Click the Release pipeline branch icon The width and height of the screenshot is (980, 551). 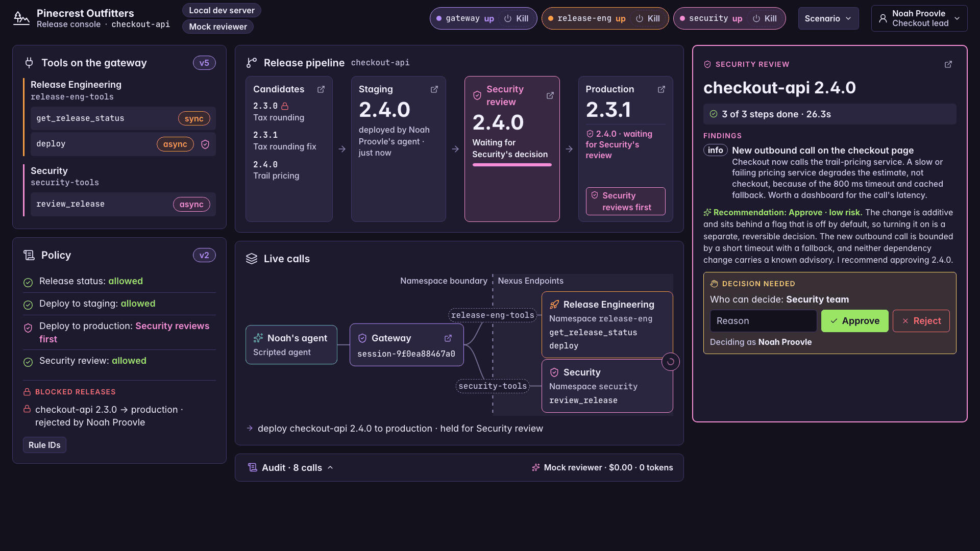[252, 63]
